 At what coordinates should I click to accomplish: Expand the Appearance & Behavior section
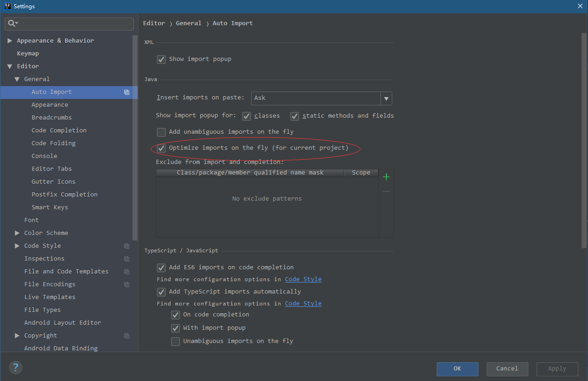coord(10,40)
